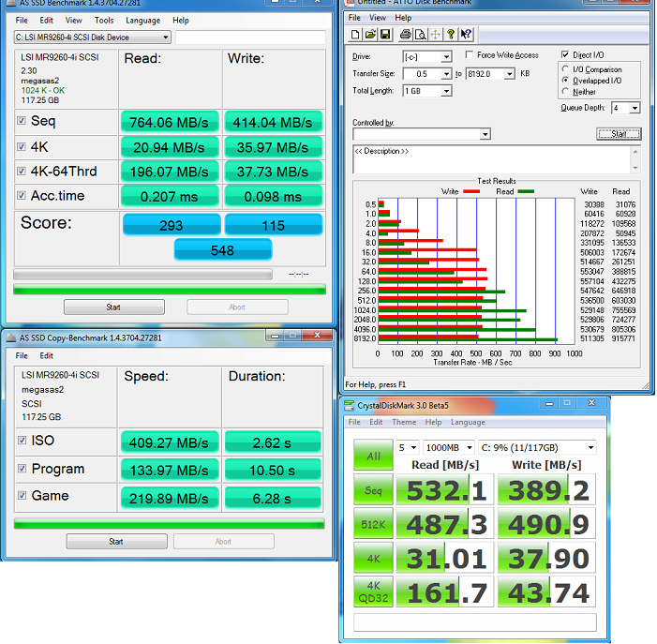657x644 pixels.
Task: Open the Edit menu in Copy-Benchmark window
Action: click(47, 355)
